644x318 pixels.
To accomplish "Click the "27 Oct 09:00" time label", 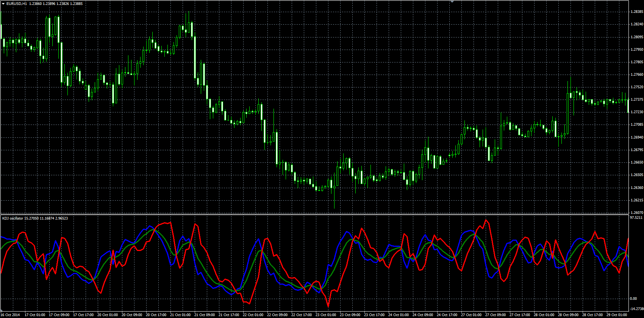I will coord(496,315).
